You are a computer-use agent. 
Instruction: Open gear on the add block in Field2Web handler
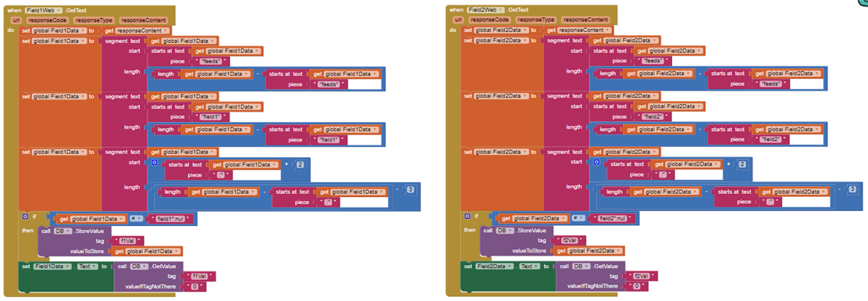coord(597,163)
